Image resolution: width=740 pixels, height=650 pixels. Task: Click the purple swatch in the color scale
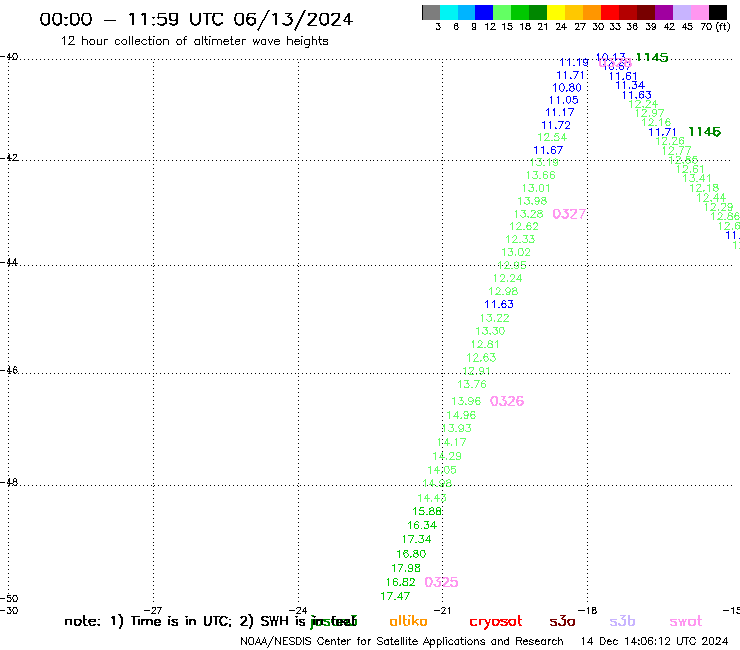(664, 12)
